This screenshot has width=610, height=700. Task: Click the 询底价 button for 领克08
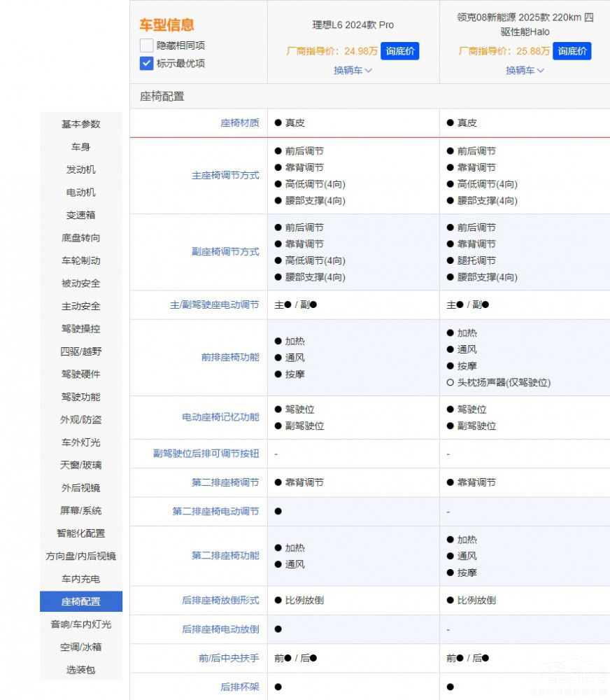tap(572, 51)
